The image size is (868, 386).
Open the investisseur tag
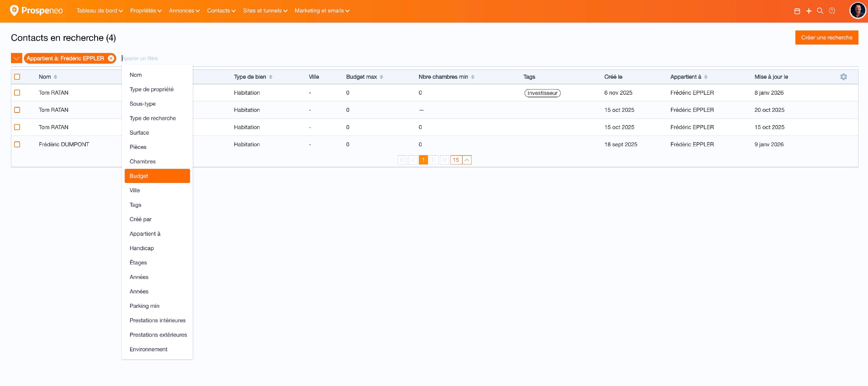click(x=542, y=93)
